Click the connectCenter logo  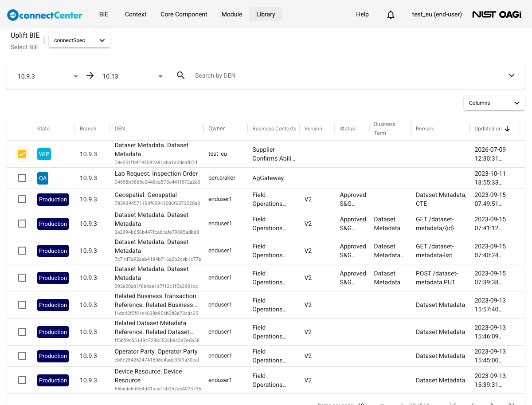(45, 15)
